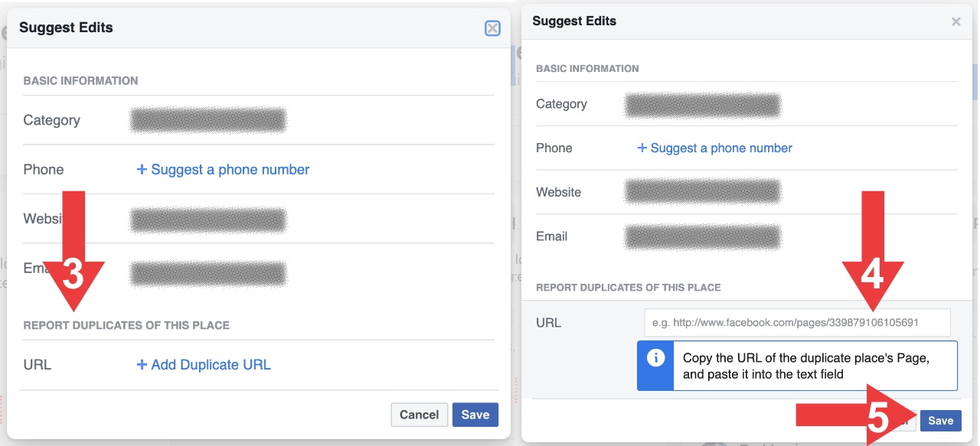Edit the blurred Category value in arrow-4 dialog
980x446 pixels.
coord(703,105)
